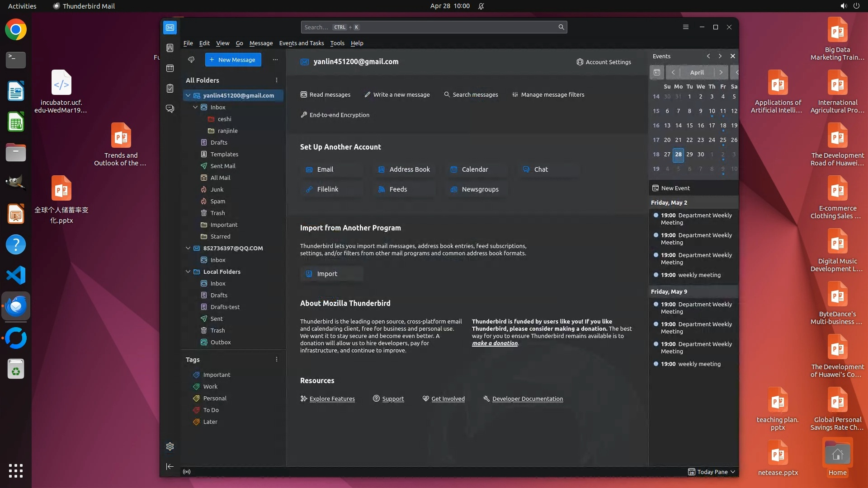This screenshot has width=868, height=488.
Task: Open the Address Book space icon
Action: click(x=170, y=48)
